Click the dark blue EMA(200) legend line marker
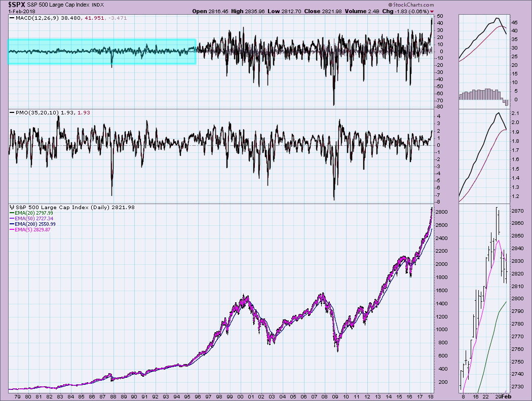 pyautogui.click(x=12, y=224)
